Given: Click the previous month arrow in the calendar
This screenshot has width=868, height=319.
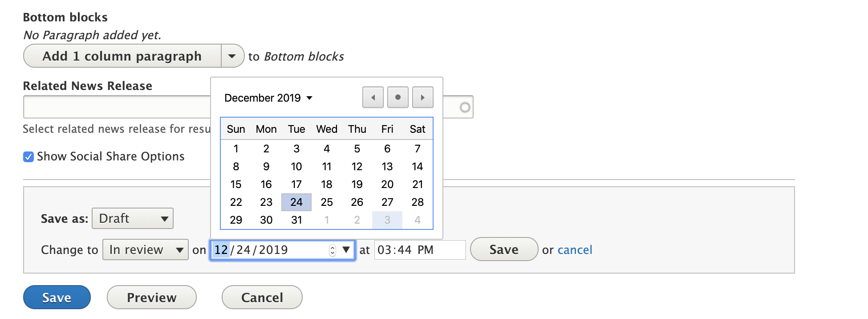Looking at the screenshot, I should (373, 97).
